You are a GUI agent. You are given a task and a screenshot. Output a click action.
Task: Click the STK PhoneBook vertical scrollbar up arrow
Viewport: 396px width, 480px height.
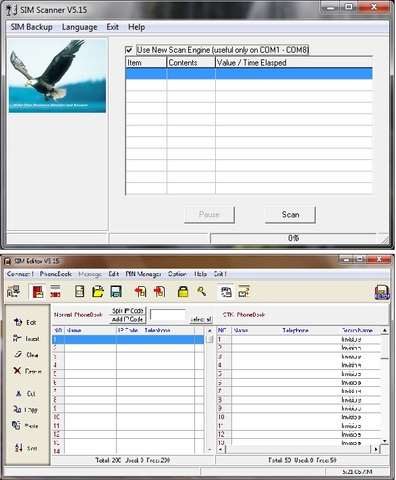[x=385, y=330]
